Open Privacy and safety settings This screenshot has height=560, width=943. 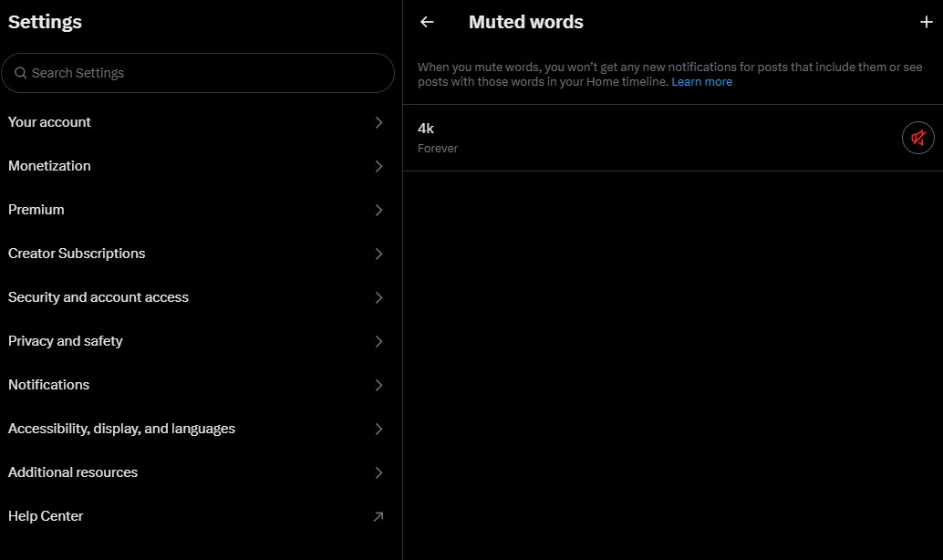pyautogui.click(x=197, y=342)
